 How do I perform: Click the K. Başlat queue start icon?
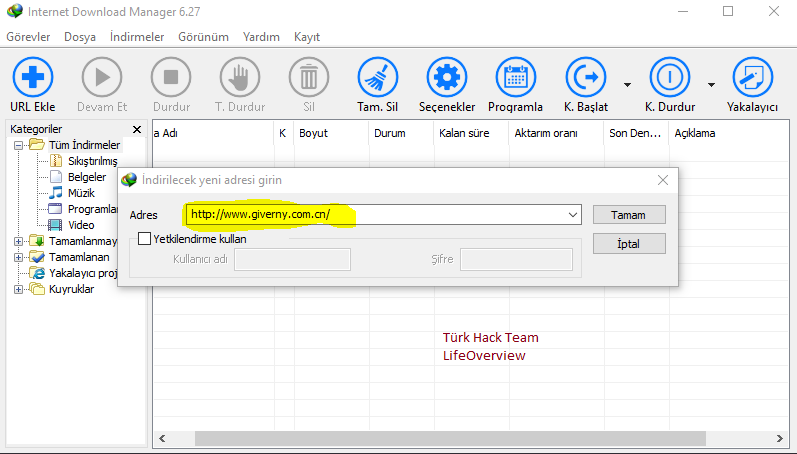click(x=586, y=77)
